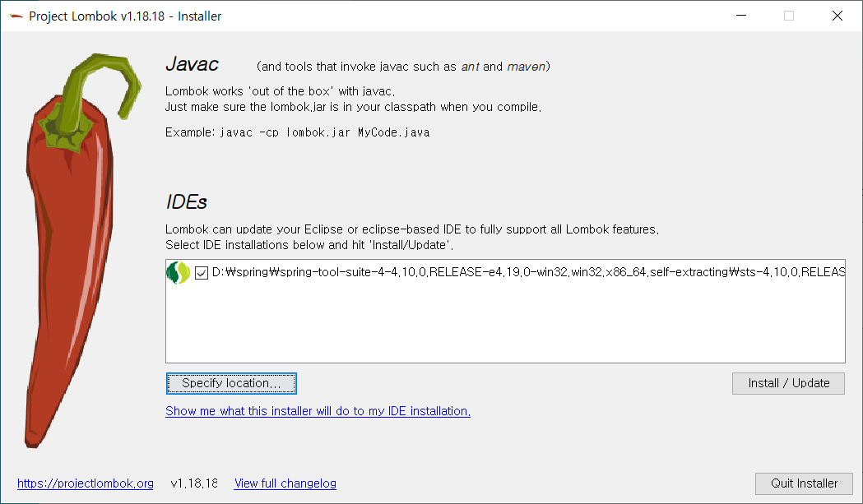
Task: Click the Specify location... button
Action: [231, 383]
